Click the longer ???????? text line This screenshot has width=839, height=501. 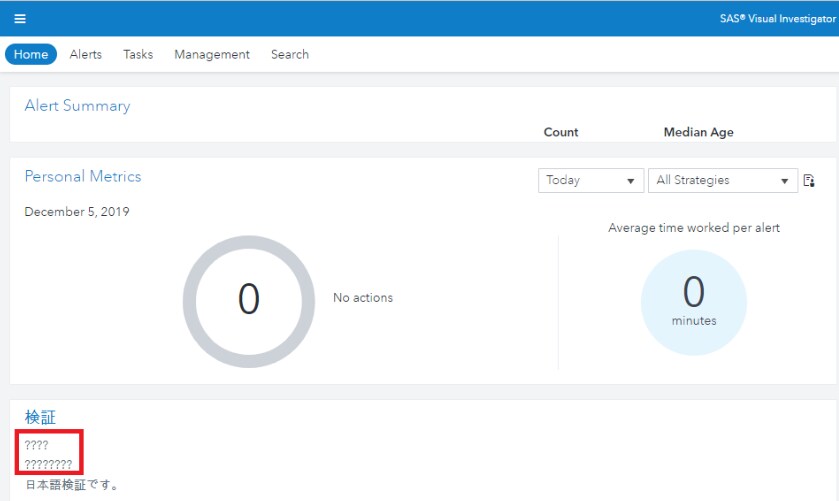[48, 464]
